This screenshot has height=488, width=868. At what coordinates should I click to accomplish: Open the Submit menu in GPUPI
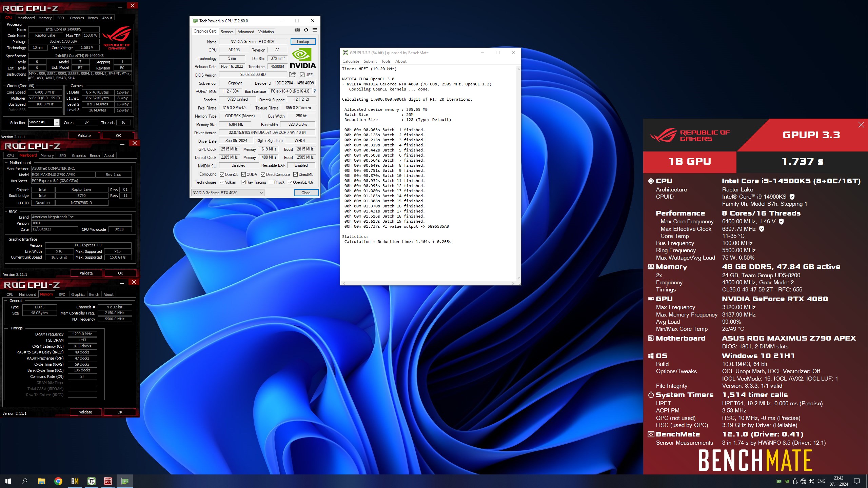(370, 61)
